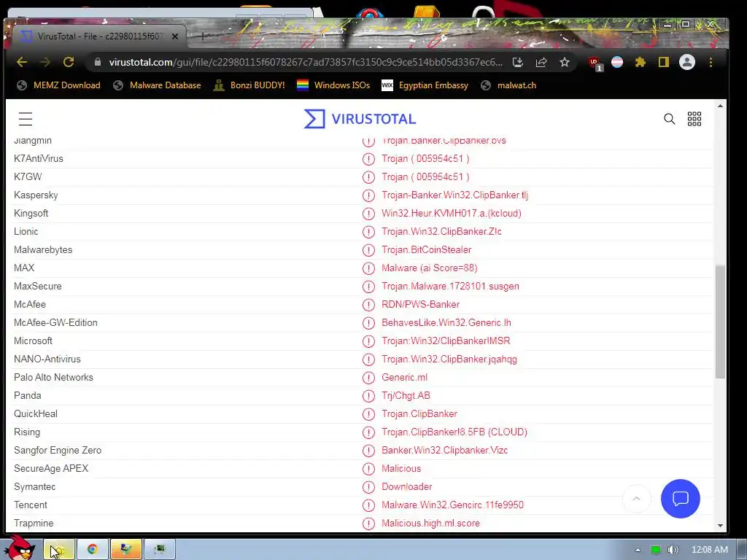
Task: Select the Trj/Chgt.AB result
Action: coord(406,395)
